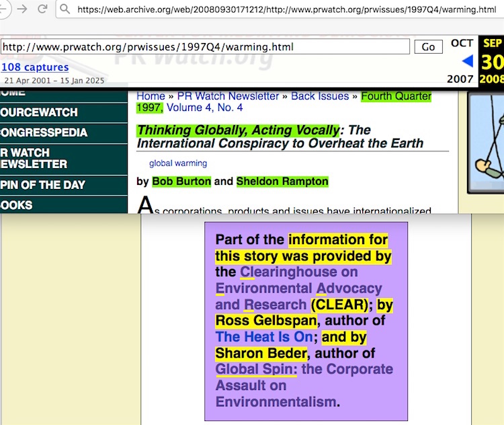The width and height of the screenshot is (504, 425).
Task: Open Congresspedia from the sidebar
Action: tap(44, 132)
